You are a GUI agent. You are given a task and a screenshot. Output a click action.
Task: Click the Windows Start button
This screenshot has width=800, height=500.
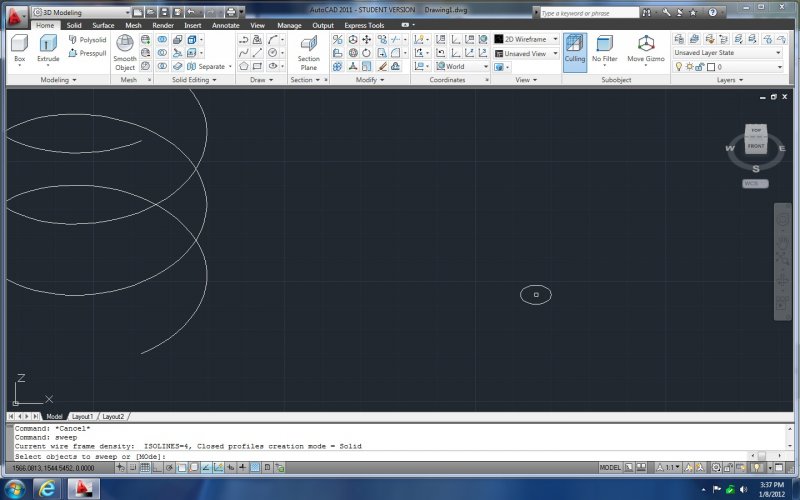(14, 489)
